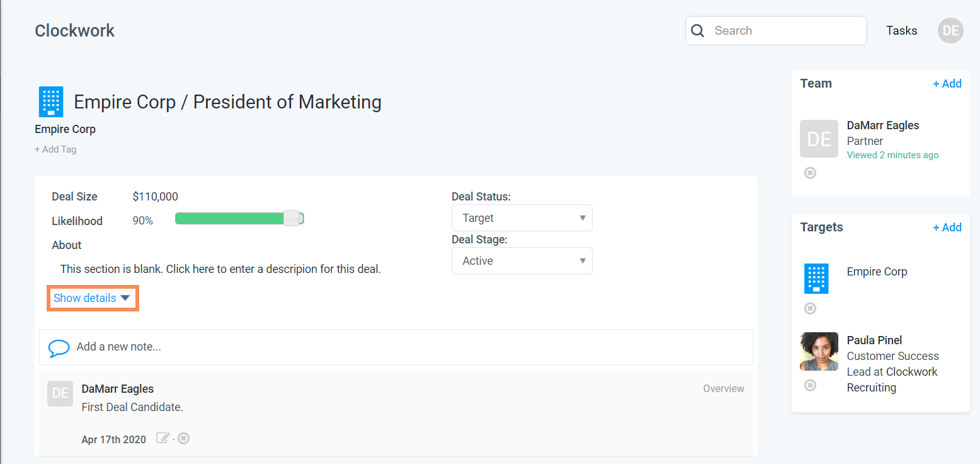
Task: Add a new target
Action: coord(947,228)
